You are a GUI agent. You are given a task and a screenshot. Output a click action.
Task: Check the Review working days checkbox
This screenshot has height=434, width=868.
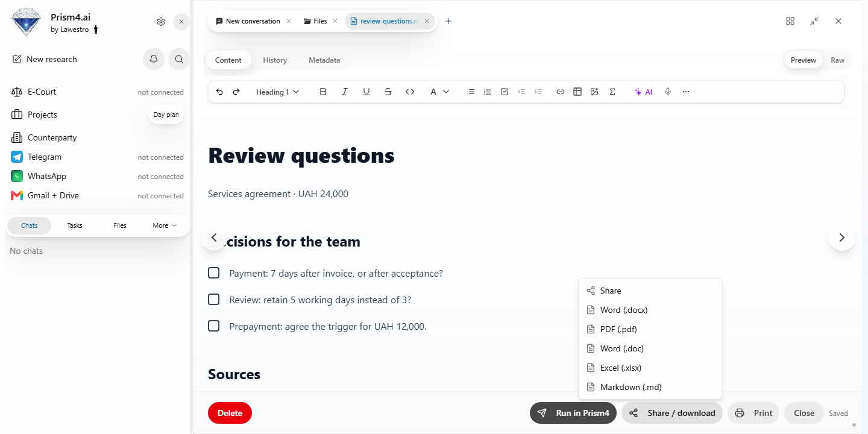(x=213, y=300)
